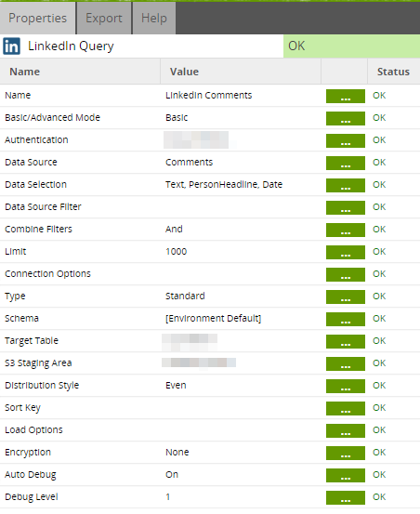The image size is (420, 514).
Task: Open Target Table editor button
Action: pos(346,341)
